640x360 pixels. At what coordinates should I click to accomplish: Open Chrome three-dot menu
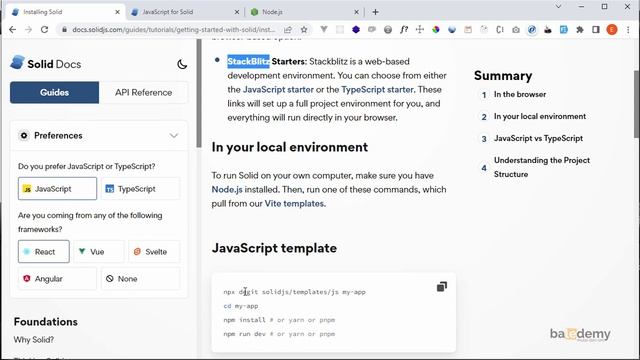click(628, 29)
